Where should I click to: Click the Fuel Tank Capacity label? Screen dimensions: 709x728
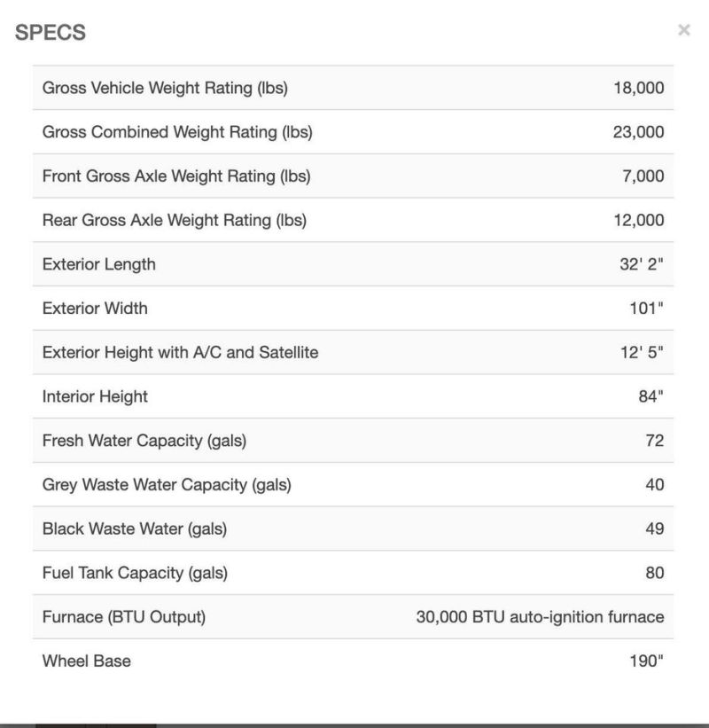coord(135,573)
